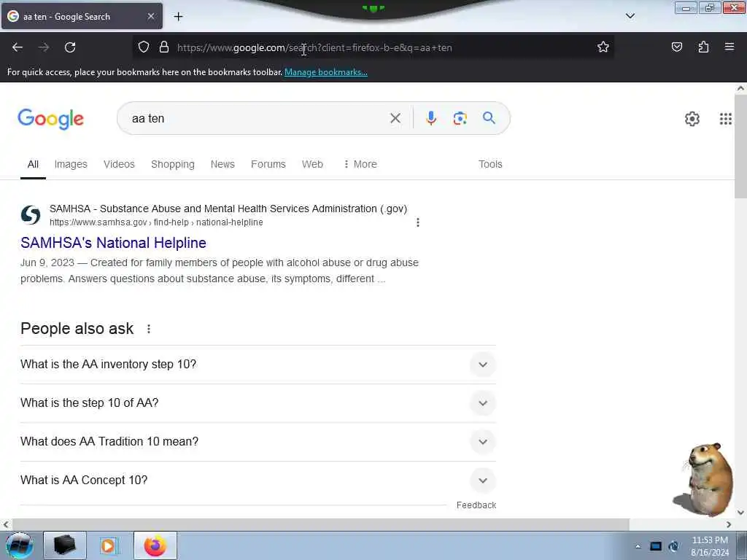This screenshot has height=560, width=747.
Task: Open the black box taskbar application
Action: 65,545
